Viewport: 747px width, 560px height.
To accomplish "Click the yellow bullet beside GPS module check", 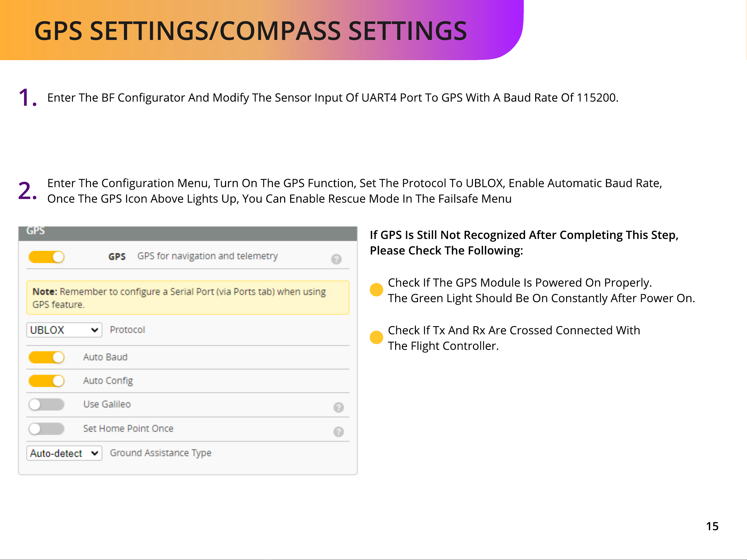I will click(376, 290).
